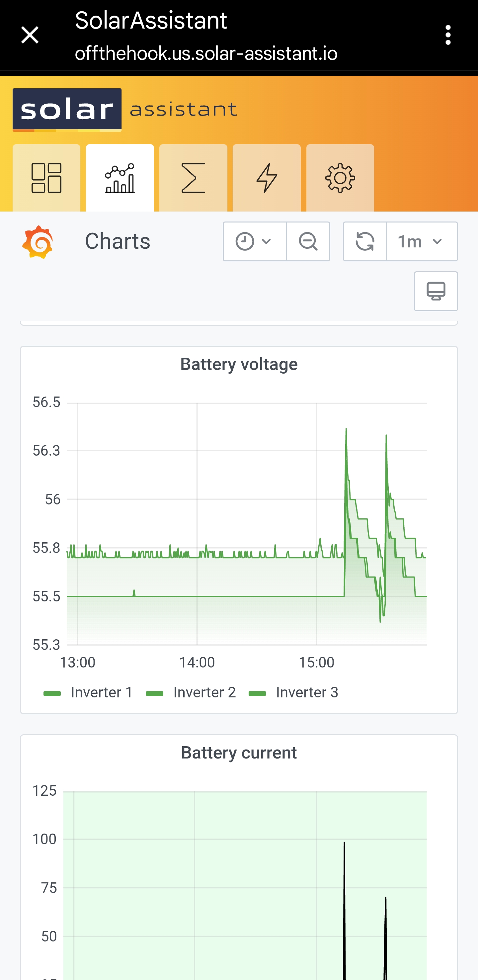Close the SolarAssistant browser tab

30,35
